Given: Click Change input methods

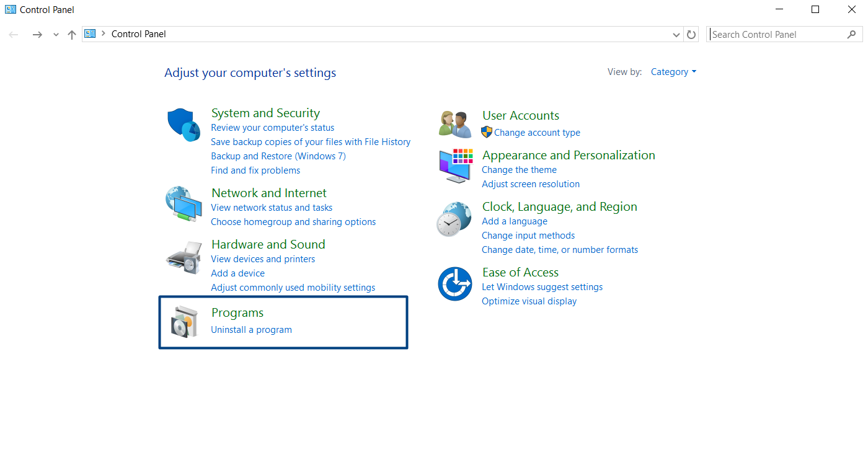Looking at the screenshot, I should coord(528,236).
